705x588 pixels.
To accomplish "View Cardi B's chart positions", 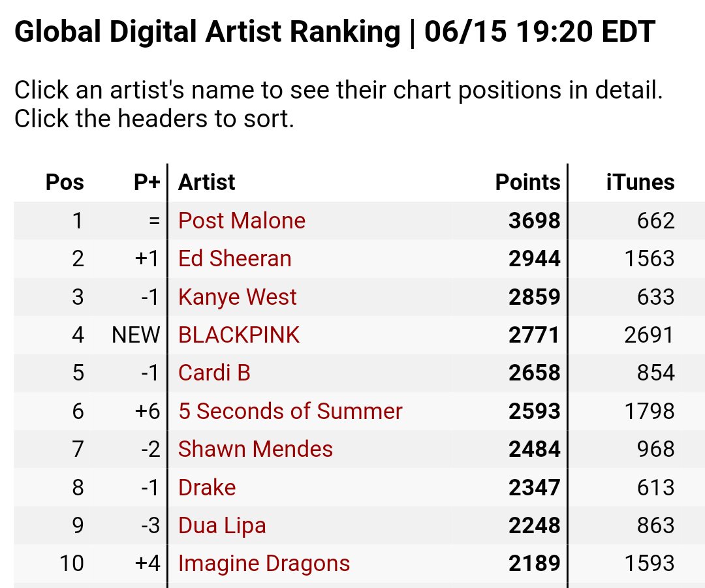I will click(214, 373).
